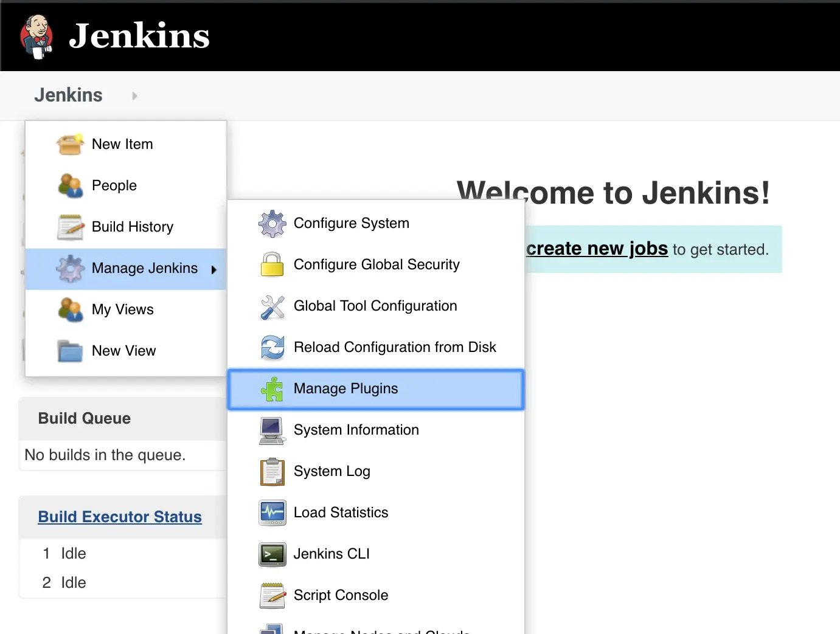Viewport: 840px width, 634px height.
Task: Select System Information entry
Action: (376, 430)
